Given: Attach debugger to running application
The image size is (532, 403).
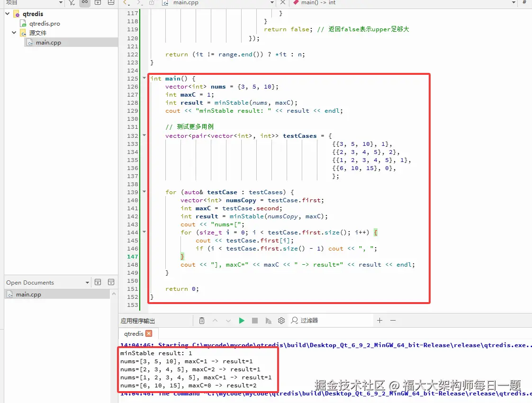Looking at the screenshot, I should click(x=268, y=321).
